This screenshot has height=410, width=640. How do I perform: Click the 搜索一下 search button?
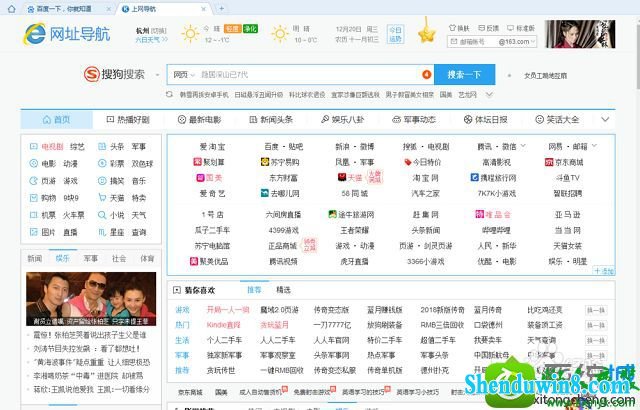tap(464, 74)
